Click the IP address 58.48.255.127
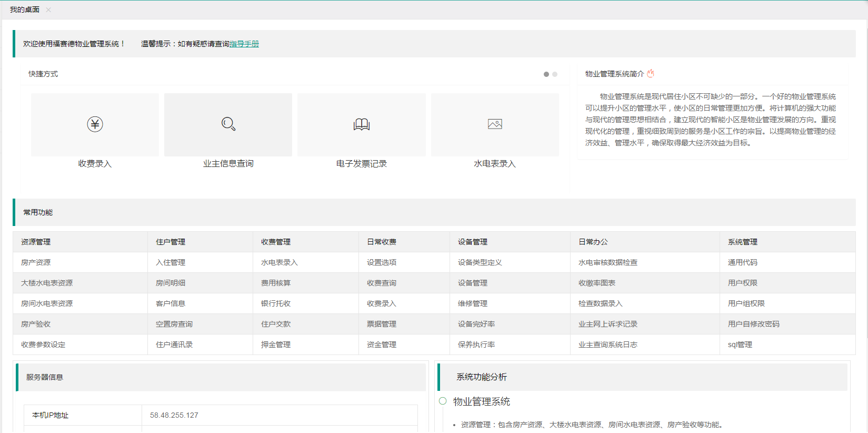Image resolution: width=868 pixels, height=433 pixels. point(174,415)
